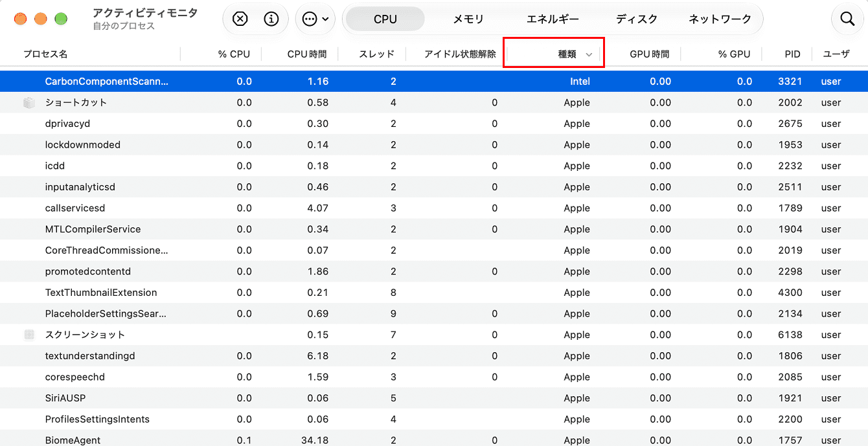Select the TextThumbnailExtension process
Viewport: 868px width, 446px height.
click(434, 293)
